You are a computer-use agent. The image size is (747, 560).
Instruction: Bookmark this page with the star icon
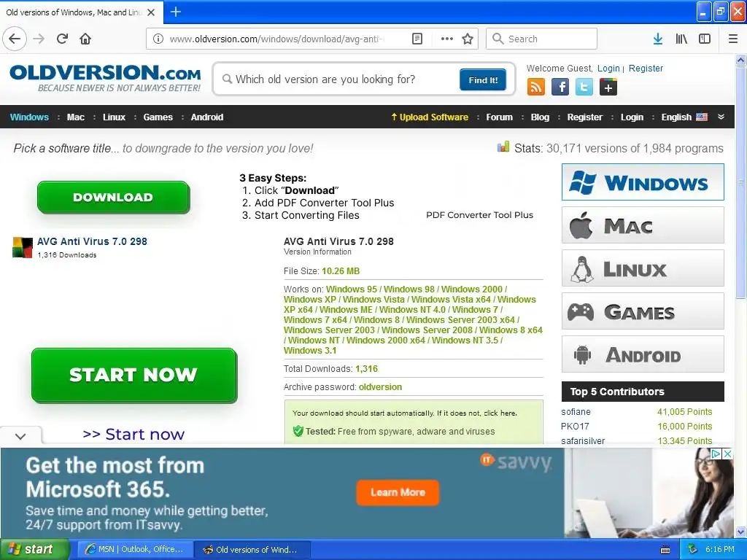468,39
